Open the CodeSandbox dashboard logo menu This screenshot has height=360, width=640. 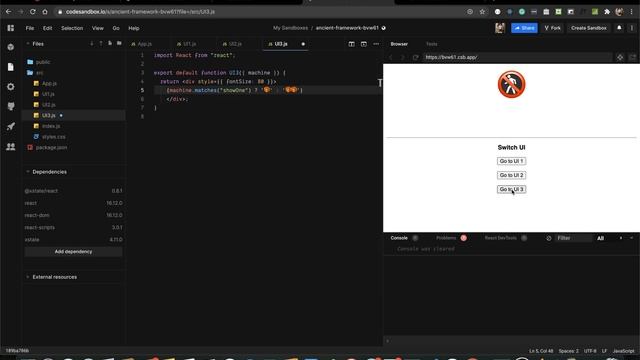click(x=11, y=28)
